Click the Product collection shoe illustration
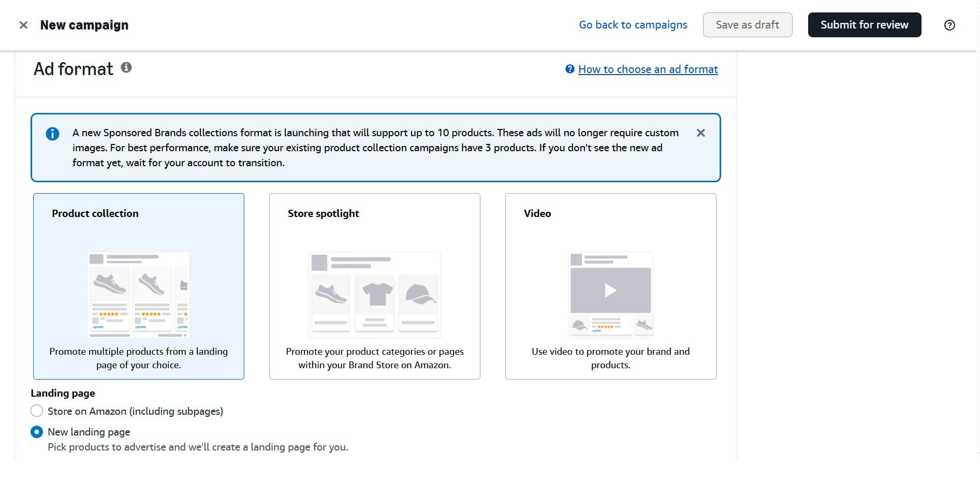The image size is (980, 479). (x=138, y=294)
